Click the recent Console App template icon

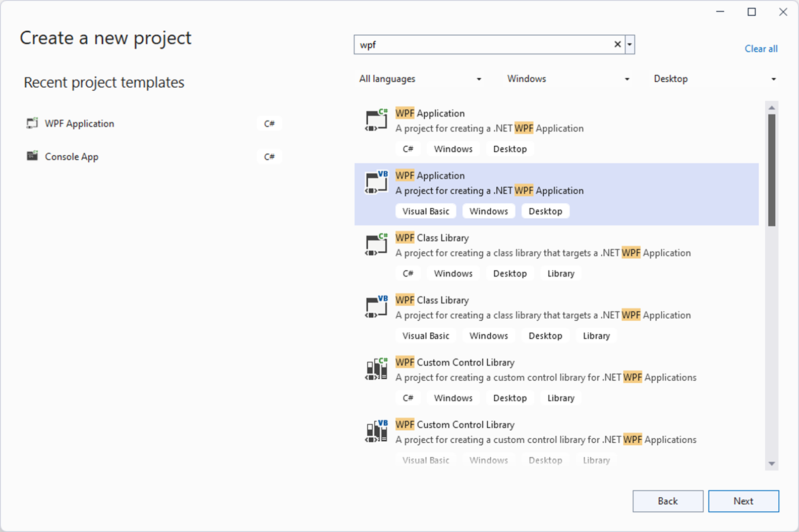[32, 156]
